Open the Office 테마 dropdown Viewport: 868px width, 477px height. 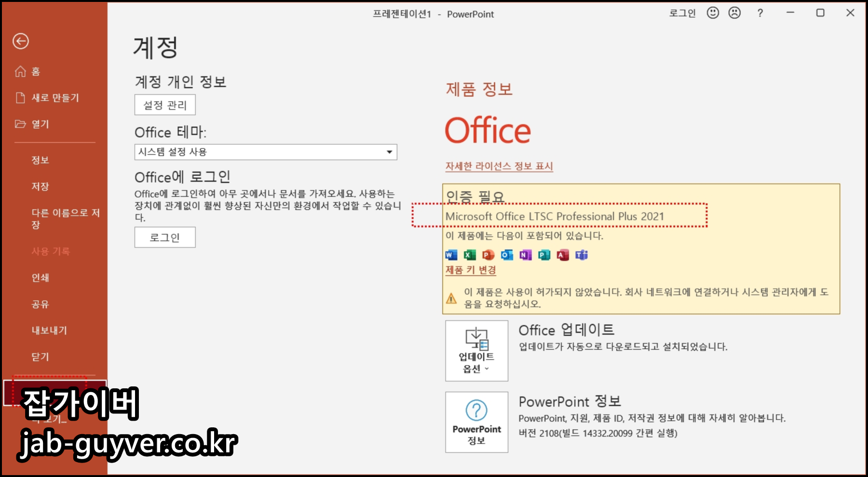266,152
